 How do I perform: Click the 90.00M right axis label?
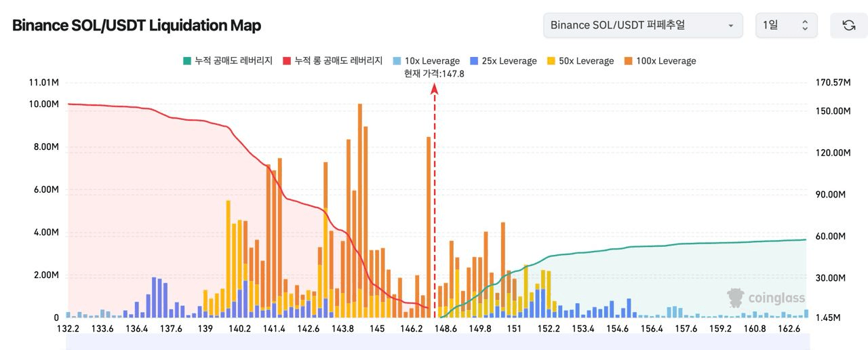830,195
